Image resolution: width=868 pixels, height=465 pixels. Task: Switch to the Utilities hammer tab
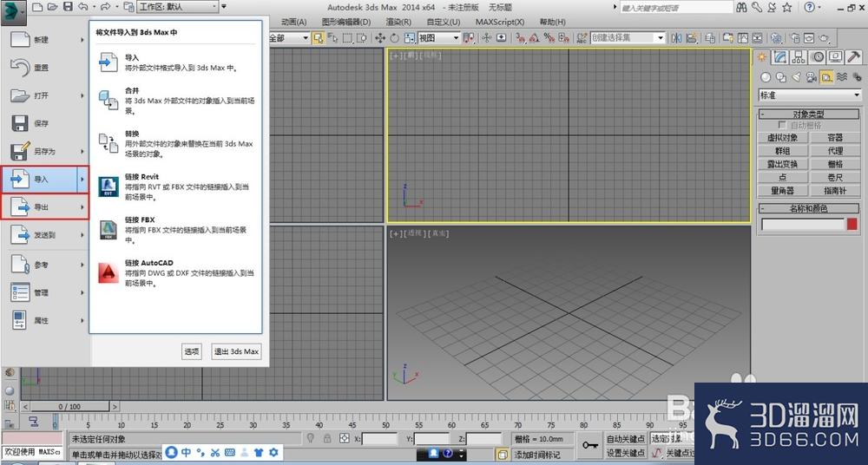854,57
